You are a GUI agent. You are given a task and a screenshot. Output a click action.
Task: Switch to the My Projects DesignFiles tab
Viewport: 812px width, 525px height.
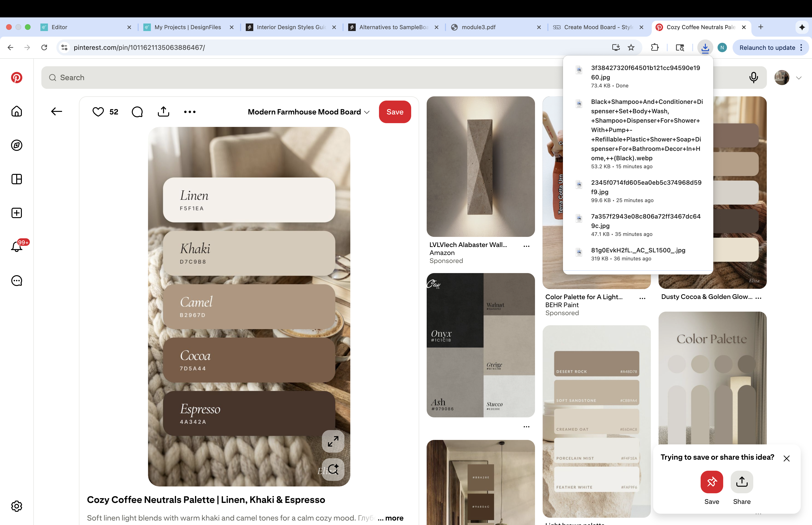(187, 27)
